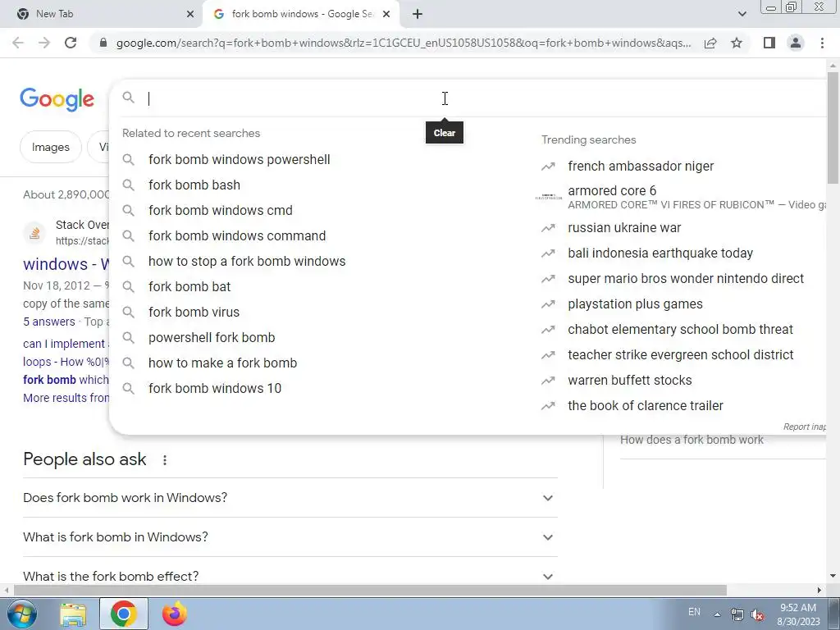Choose how to make a fork bomb
The height and width of the screenshot is (630, 840).
(222, 363)
